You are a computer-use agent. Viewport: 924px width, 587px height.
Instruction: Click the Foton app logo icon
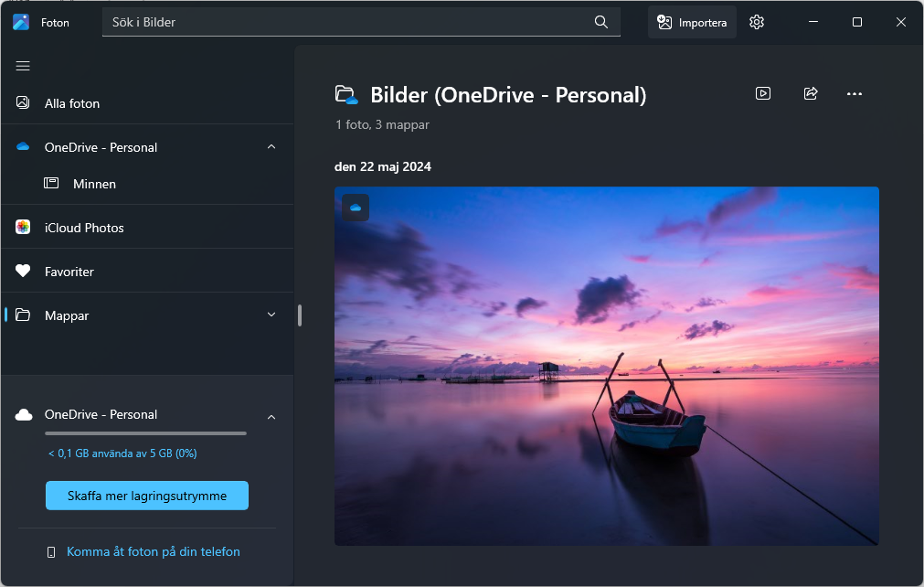(21, 22)
